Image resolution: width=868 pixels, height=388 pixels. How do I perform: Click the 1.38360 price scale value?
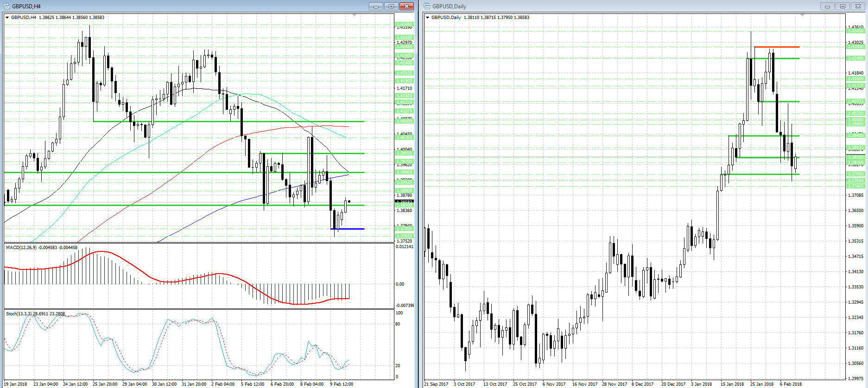click(x=405, y=211)
